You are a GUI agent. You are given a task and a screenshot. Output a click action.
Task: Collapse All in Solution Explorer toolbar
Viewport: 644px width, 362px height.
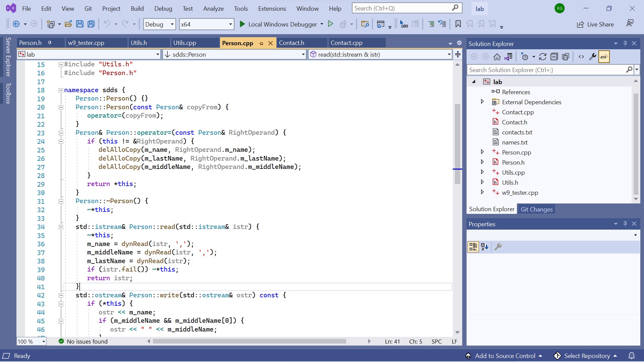coord(554,57)
